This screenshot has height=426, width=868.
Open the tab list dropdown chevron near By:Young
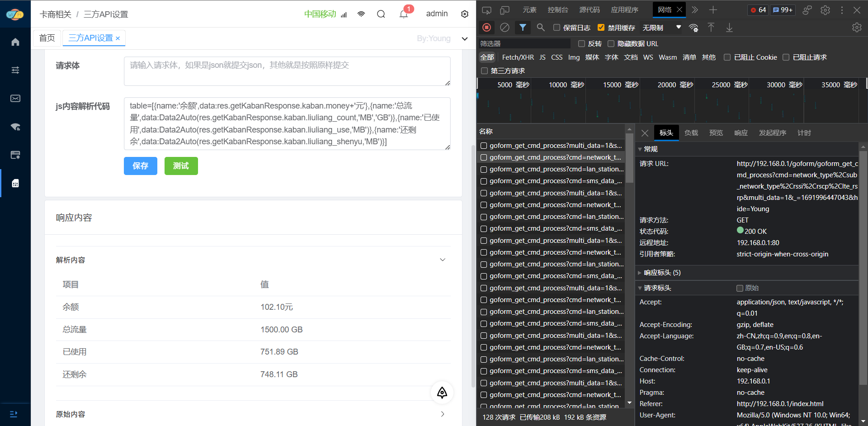(464, 38)
